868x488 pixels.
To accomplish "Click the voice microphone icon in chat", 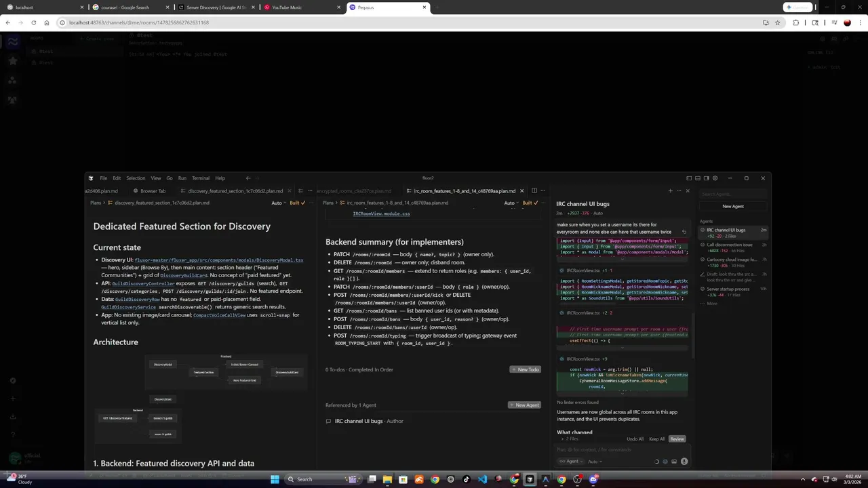I will coord(684,462).
